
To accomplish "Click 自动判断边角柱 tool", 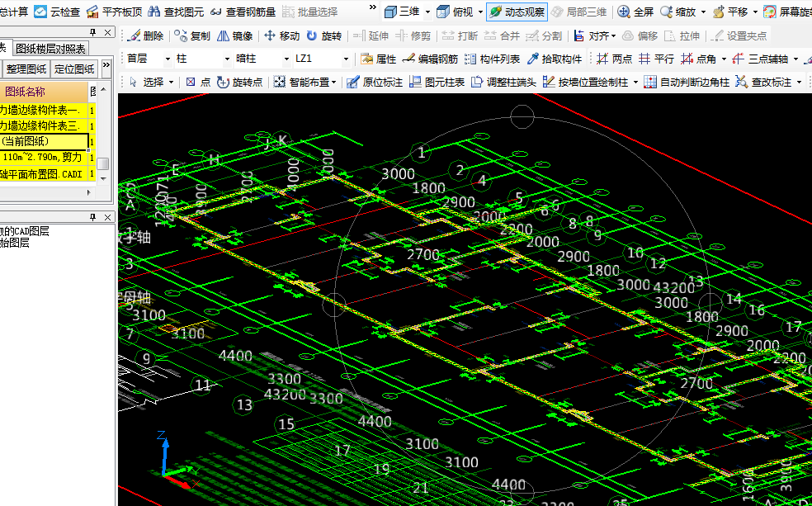I will [x=687, y=83].
